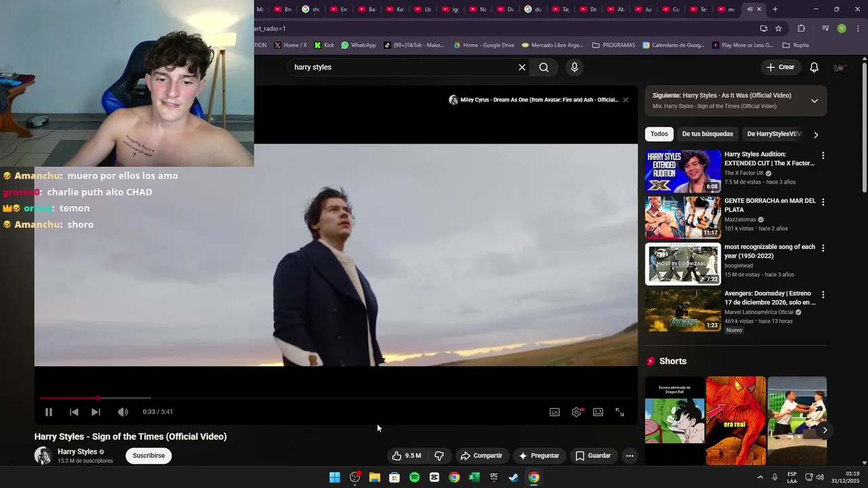This screenshot has height=488, width=868.
Task: Start voice search with microphone icon
Action: pyautogui.click(x=574, y=67)
